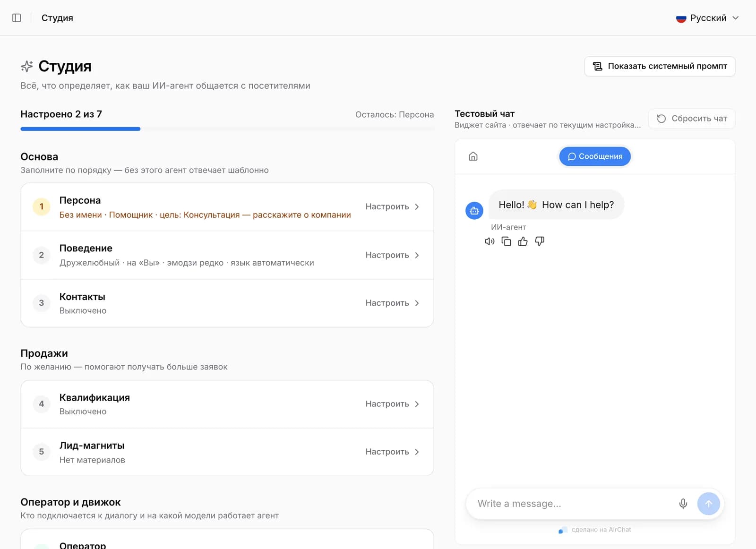Viewport: 756px width, 549px height.
Task: Click the Осталось: Персона text
Action: coord(395,114)
